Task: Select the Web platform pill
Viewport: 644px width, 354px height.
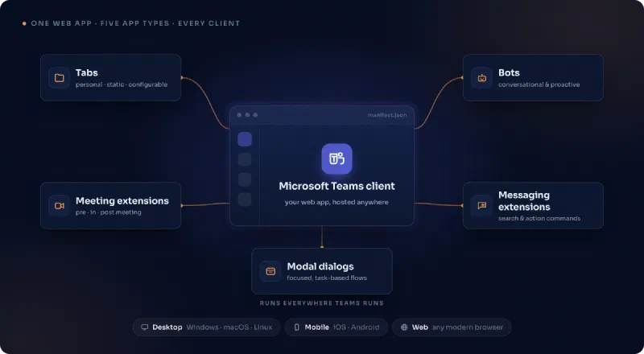Action: tap(452, 327)
